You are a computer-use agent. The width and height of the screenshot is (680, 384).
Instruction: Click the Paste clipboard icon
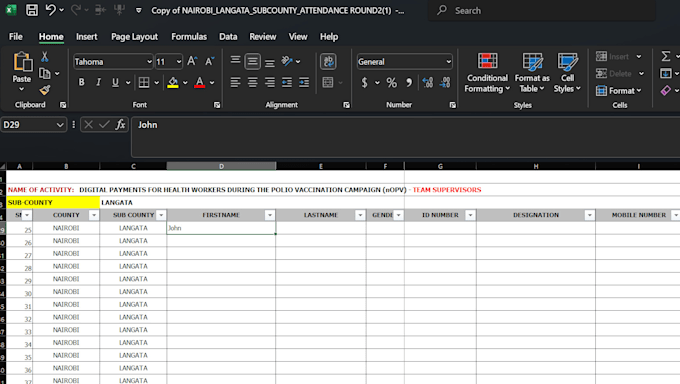[22, 62]
